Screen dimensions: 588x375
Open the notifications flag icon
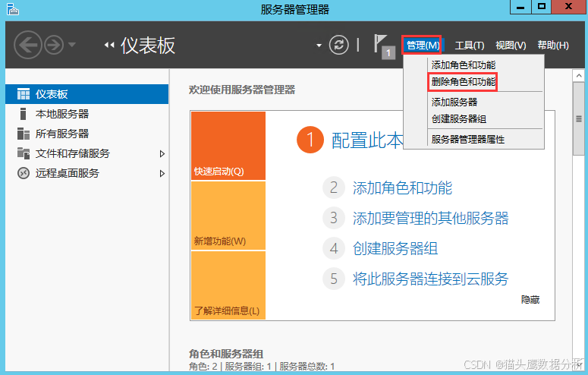click(x=382, y=45)
